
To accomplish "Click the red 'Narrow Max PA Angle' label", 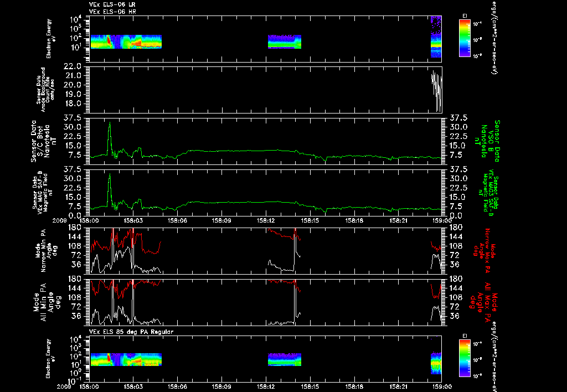I will pyautogui.click(x=484, y=250).
